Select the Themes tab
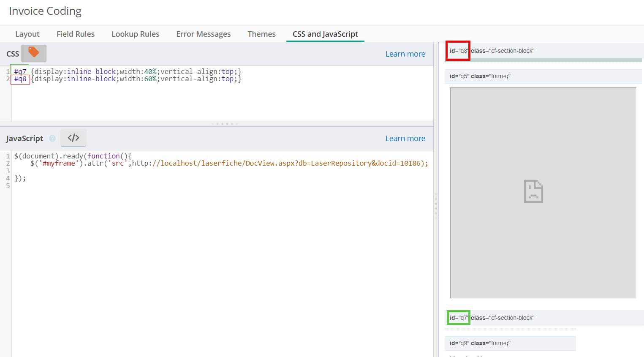 261,34
